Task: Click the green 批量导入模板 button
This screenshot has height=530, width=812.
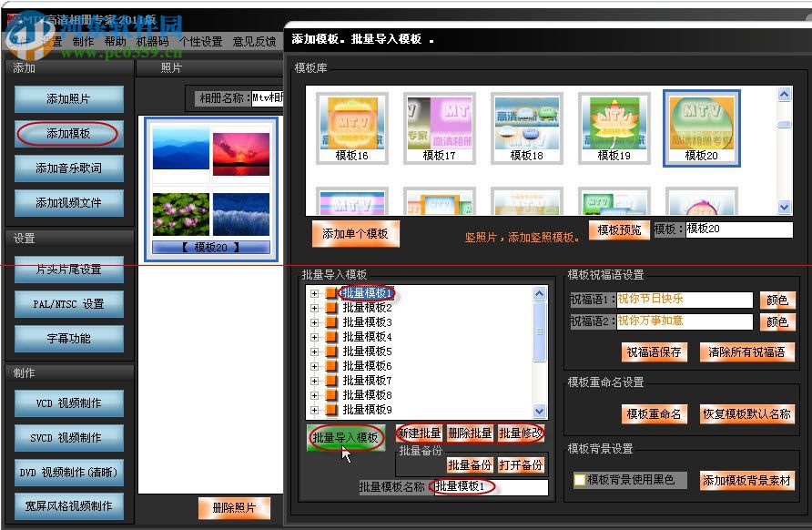Action: (x=346, y=438)
